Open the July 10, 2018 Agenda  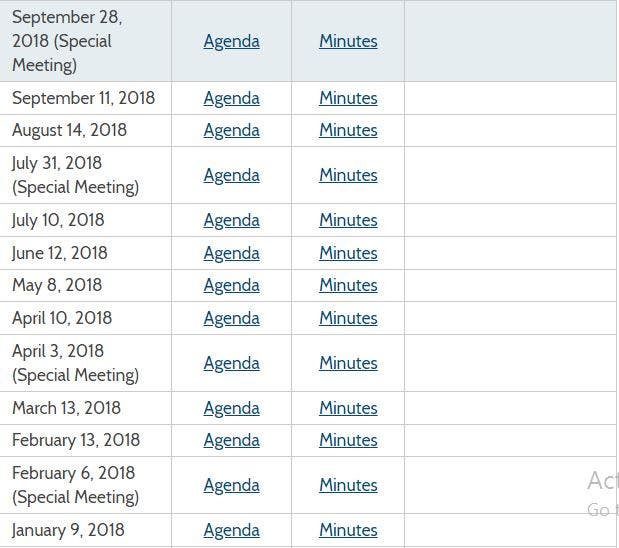[231, 220]
